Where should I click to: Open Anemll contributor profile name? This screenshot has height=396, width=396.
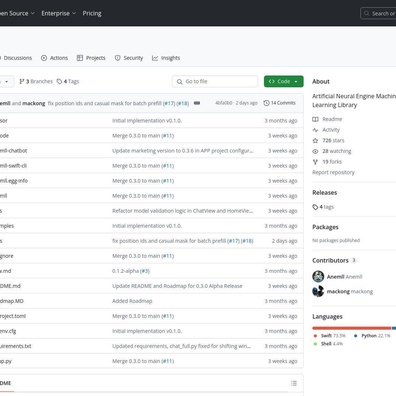[335, 277]
